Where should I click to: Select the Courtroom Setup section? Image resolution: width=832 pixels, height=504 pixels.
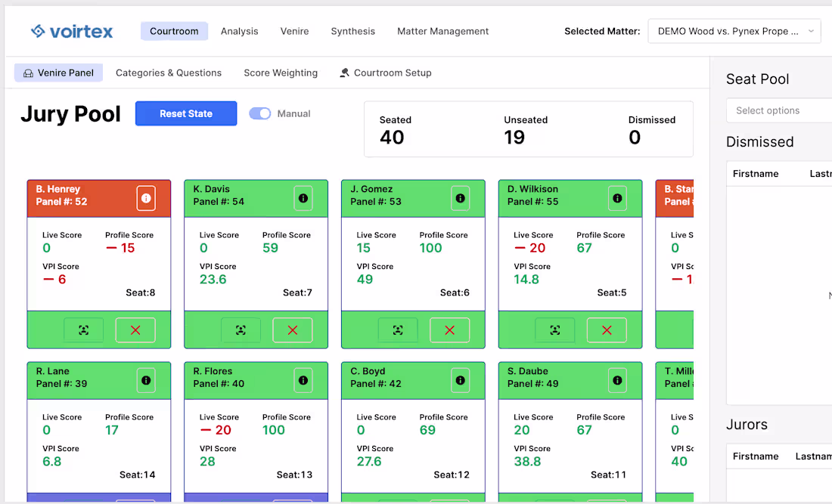point(386,73)
